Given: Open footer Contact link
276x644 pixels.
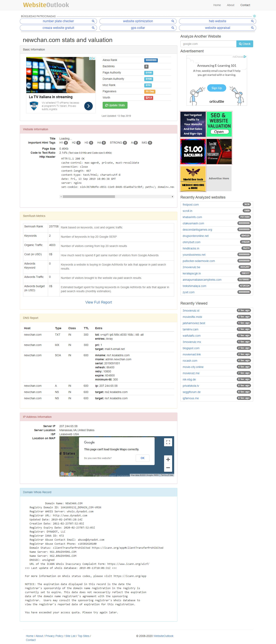Looking at the screenshot, I should coord(31,640).
